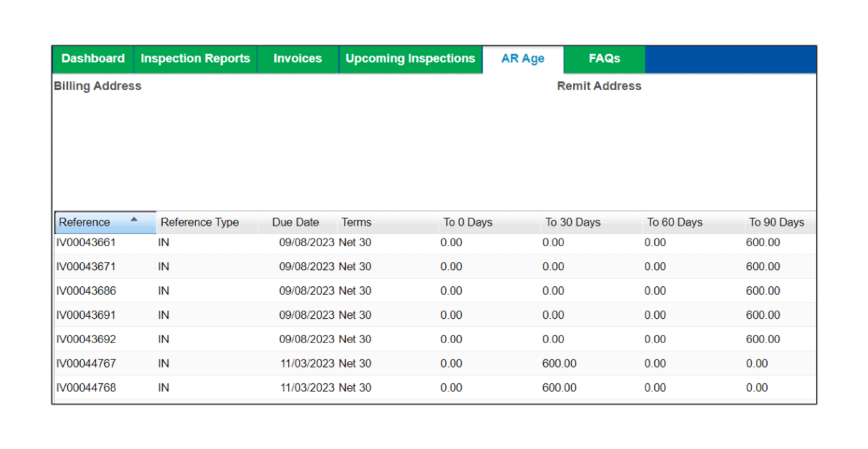Go to Upcoming Inspections tab
The width and height of the screenshot is (868, 449).
pyautogui.click(x=410, y=59)
